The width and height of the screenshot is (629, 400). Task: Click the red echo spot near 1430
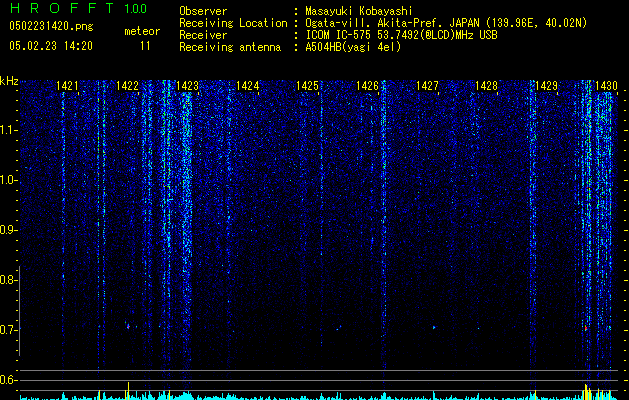(x=586, y=328)
